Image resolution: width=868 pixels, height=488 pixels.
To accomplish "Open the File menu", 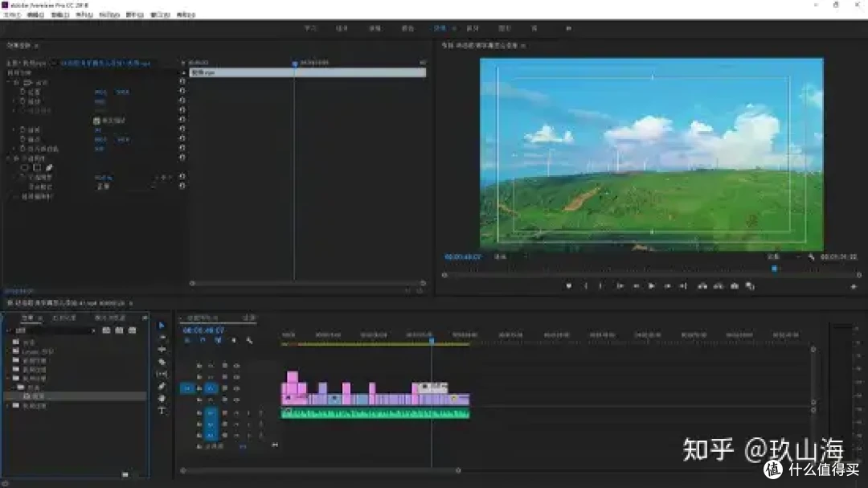I will coord(12,14).
